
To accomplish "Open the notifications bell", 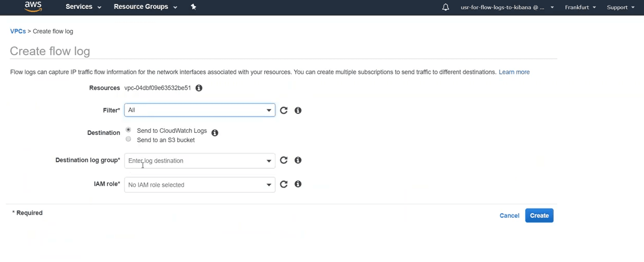I will coord(445,7).
